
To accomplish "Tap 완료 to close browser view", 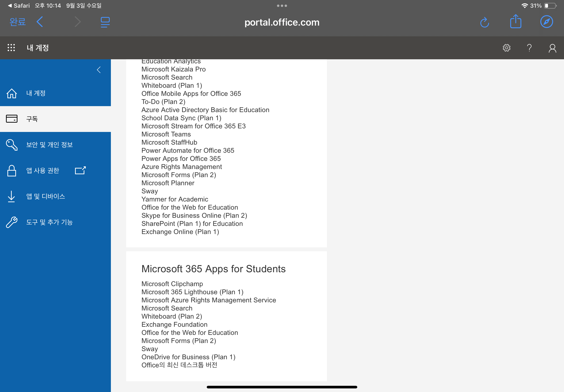I will pyautogui.click(x=17, y=22).
